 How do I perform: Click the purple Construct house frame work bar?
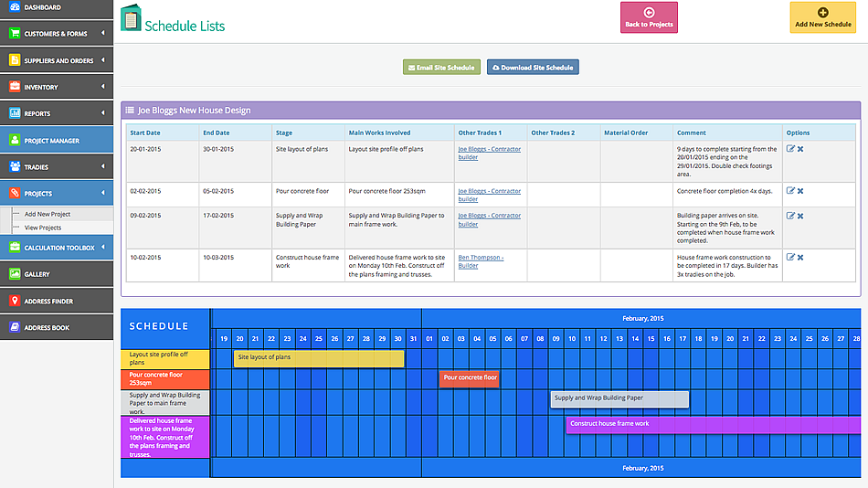713,425
